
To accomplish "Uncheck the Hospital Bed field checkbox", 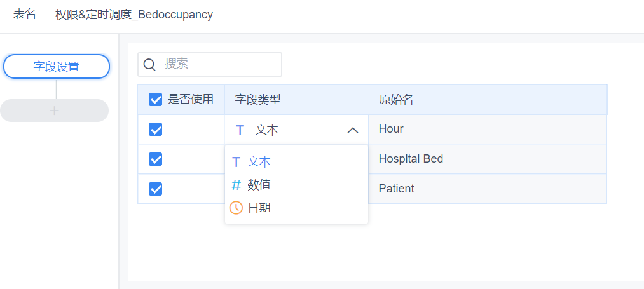I will pyautogui.click(x=155, y=159).
